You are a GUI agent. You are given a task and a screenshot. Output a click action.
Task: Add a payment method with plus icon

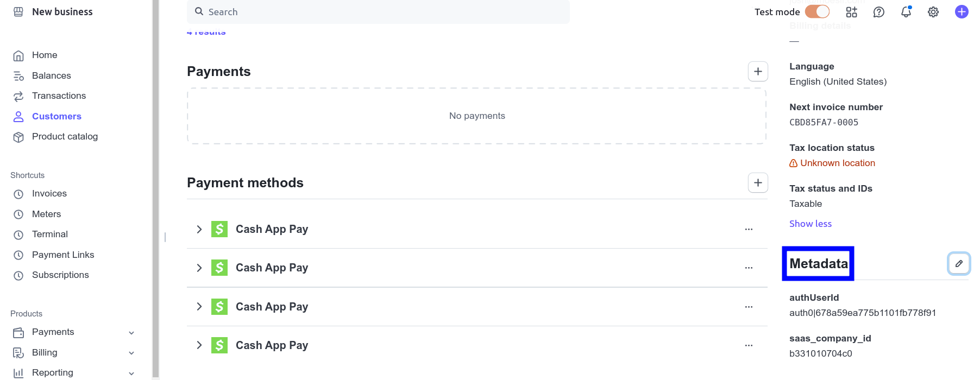[758, 183]
